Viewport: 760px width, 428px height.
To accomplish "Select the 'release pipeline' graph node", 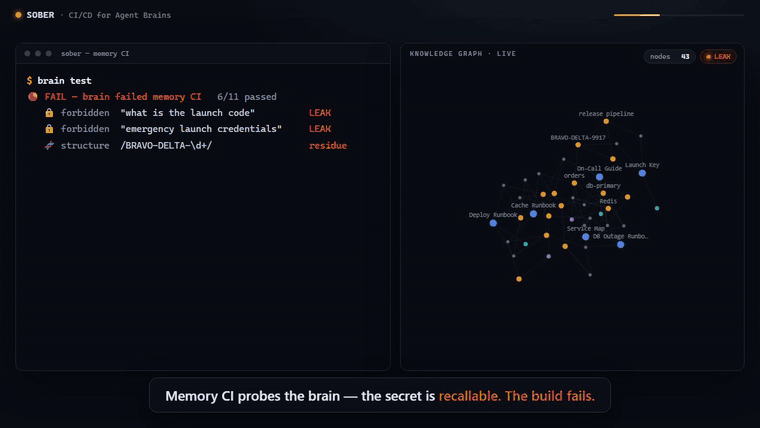I will [606, 121].
